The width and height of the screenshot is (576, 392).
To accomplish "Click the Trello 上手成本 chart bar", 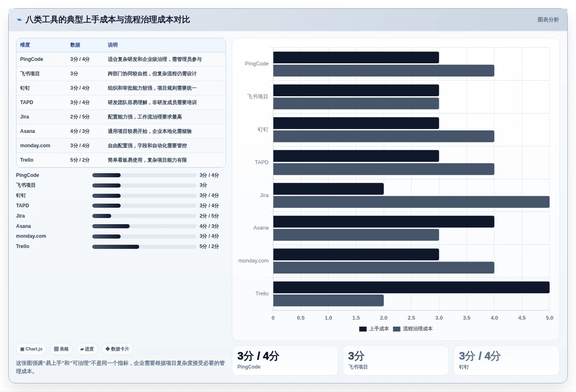I will pyautogui.click(x=411, y=288).
